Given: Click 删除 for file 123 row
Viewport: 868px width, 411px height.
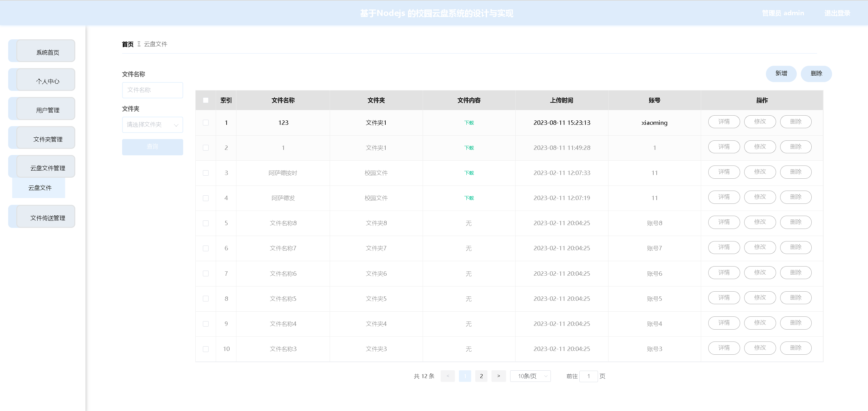Looking at the screenshot, I should (x=796, y=122).
